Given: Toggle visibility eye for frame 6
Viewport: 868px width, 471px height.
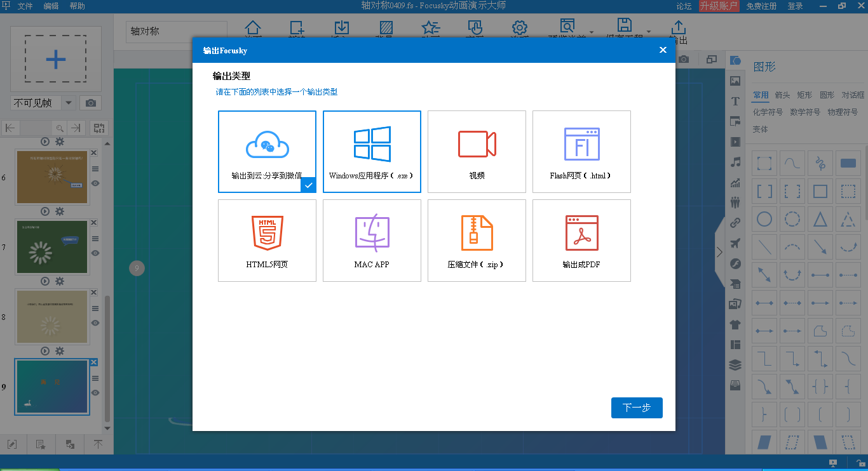Looking at the screenshot, I should pos(95,183).
